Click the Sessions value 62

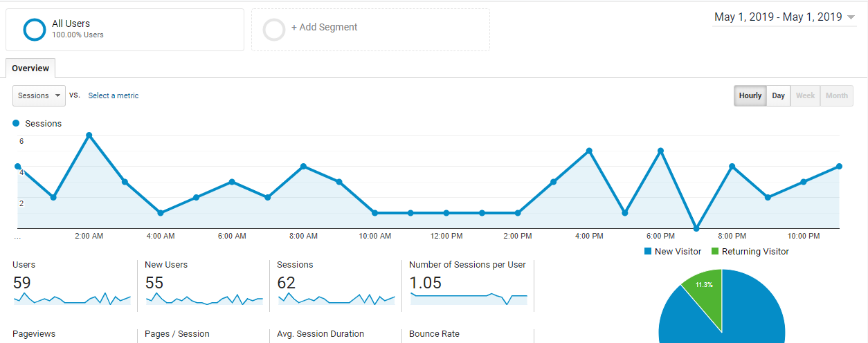(287, 283)
